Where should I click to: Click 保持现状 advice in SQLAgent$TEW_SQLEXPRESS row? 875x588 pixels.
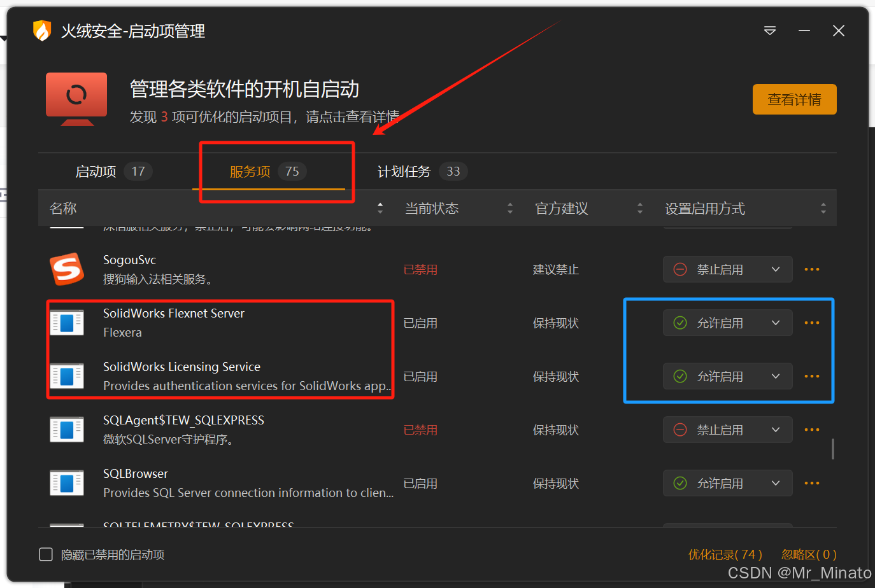(556, 430)
